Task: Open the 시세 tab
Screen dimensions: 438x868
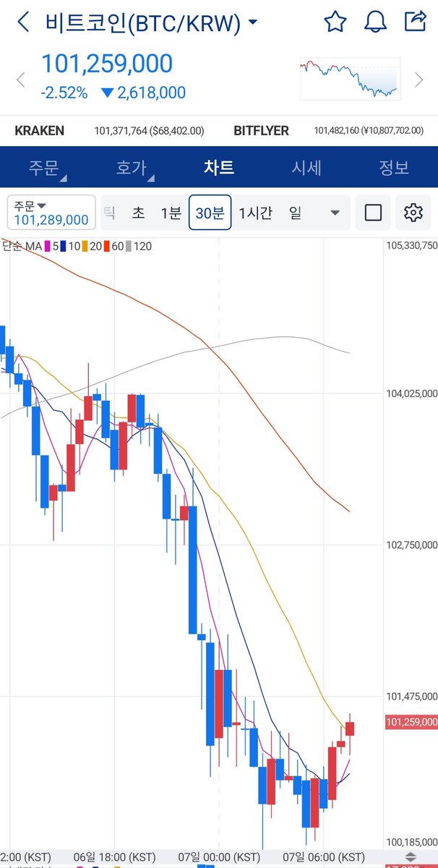Action: [306, 168]
